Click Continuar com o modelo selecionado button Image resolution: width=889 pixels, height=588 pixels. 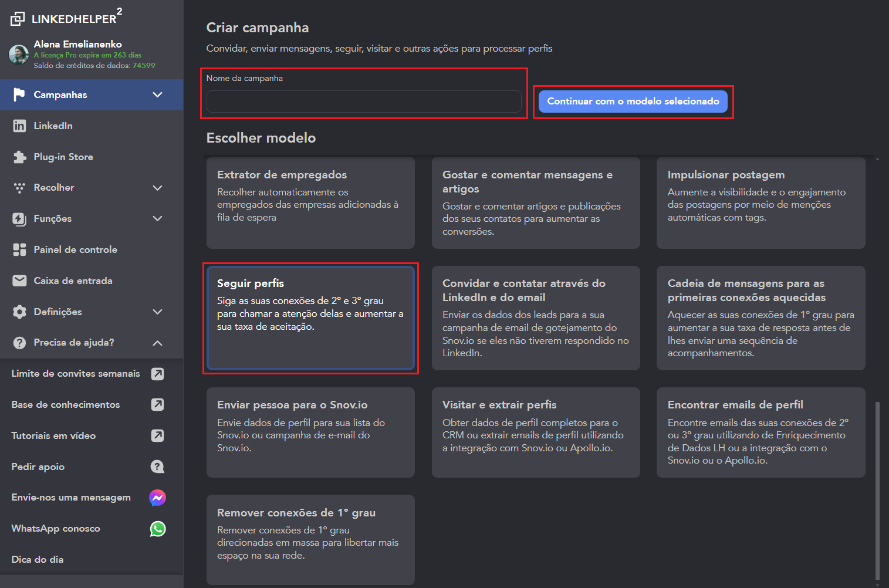click(x=633, y=102)
